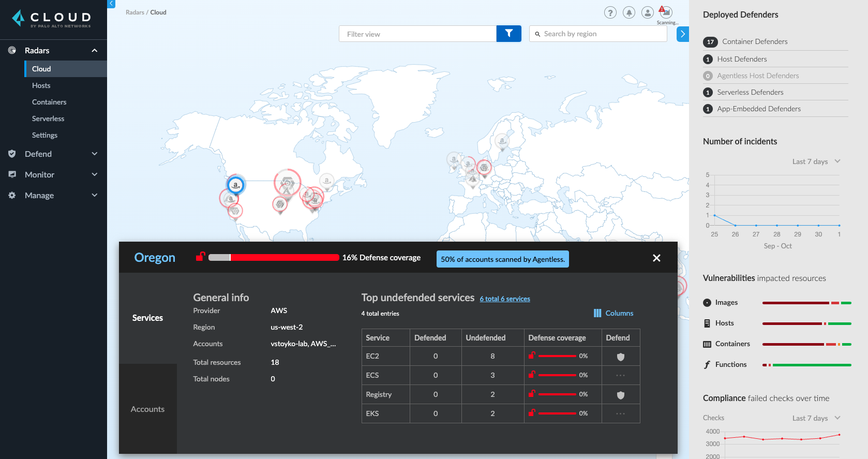Click the Defend shield icon in sidebar
This screenshot has height=459, width=868.
[x=12, y=154]
